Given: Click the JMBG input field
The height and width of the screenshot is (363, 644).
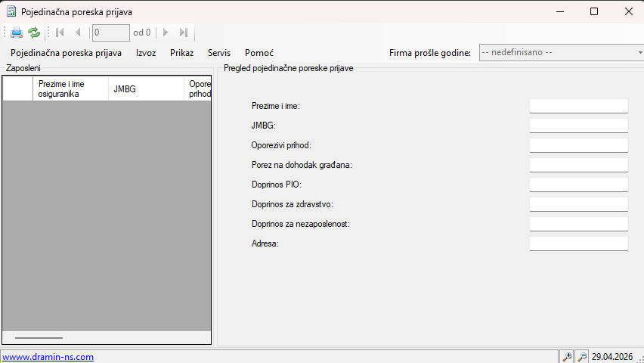Looking at the screenshot, I should 579,126.
